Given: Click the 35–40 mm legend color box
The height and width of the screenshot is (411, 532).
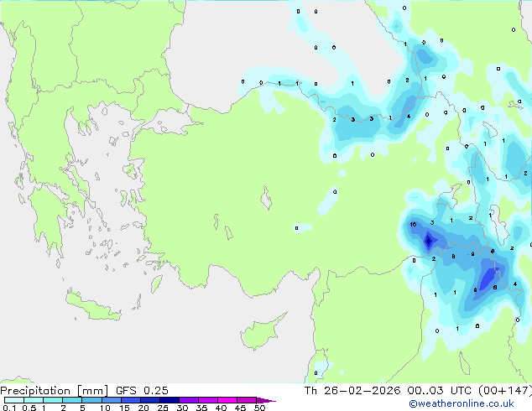Looking at the screenshot, I should click(x=208, y=400).
